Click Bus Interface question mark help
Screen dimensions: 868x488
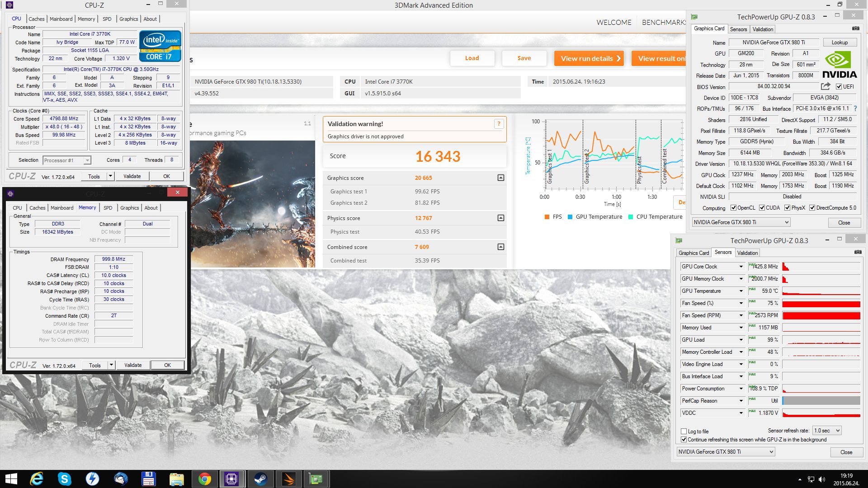[855, 108]
